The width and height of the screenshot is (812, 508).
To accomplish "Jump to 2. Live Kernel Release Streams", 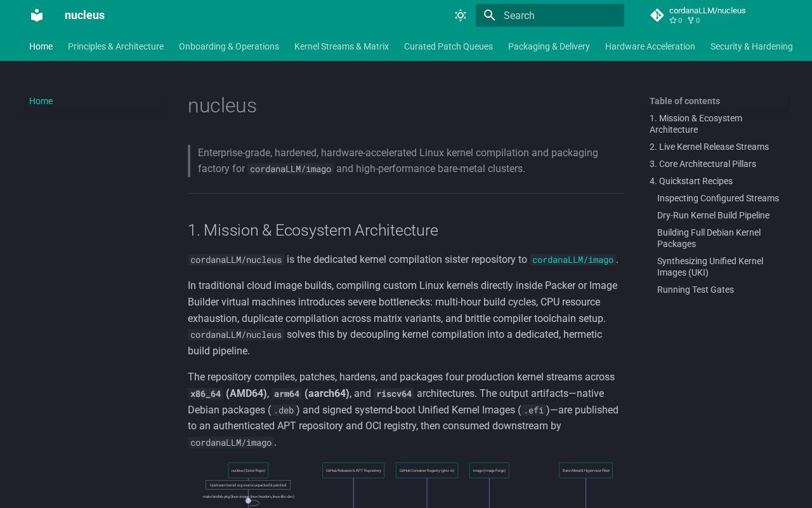I will (x=709, y=147).
